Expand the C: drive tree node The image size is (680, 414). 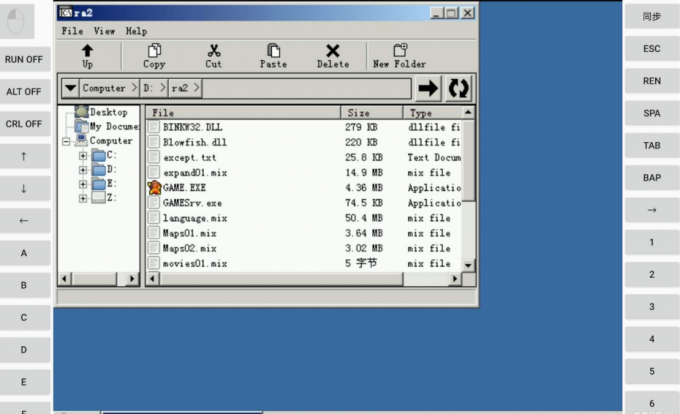click(83, 156)
